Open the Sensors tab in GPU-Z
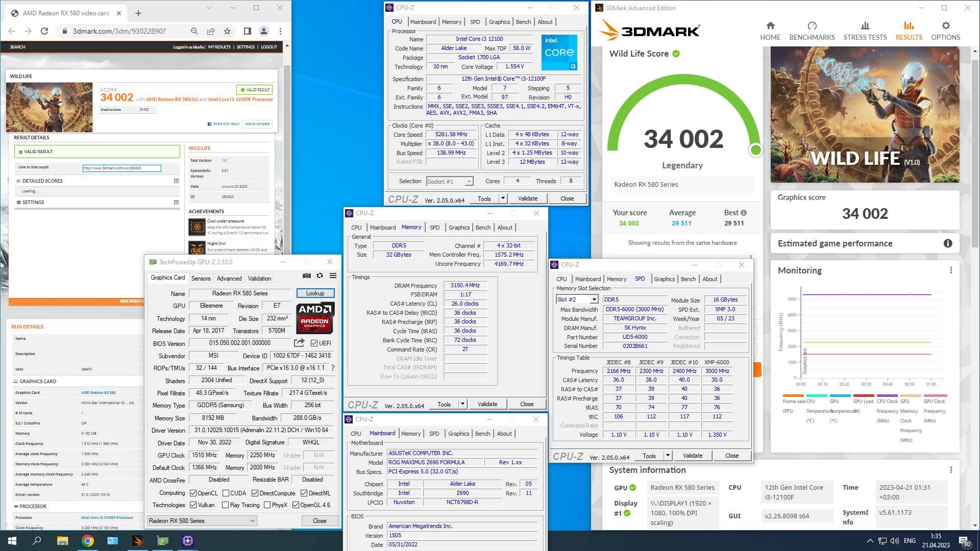 (201, 279)
